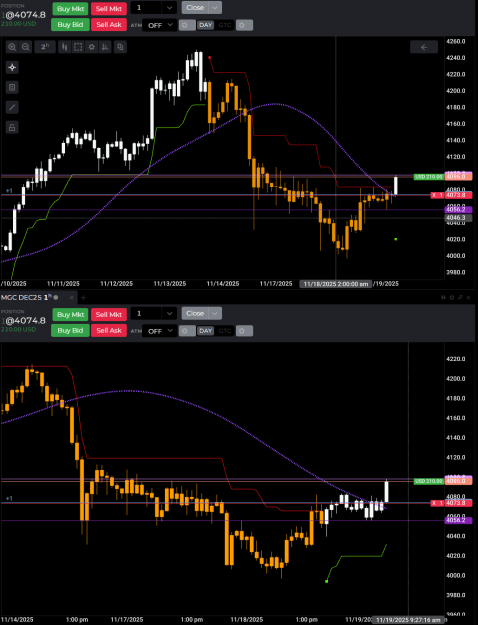Screen dimensions: 478x625
Task: Switch to GTC duration in top panel
Action: (x=225, y=25)
